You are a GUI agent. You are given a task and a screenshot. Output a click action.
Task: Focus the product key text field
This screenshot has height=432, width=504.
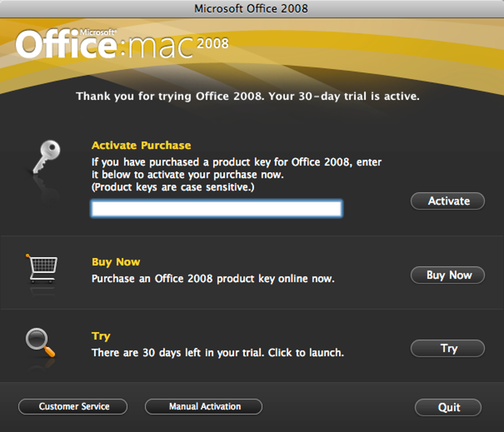tap(216, 209)
